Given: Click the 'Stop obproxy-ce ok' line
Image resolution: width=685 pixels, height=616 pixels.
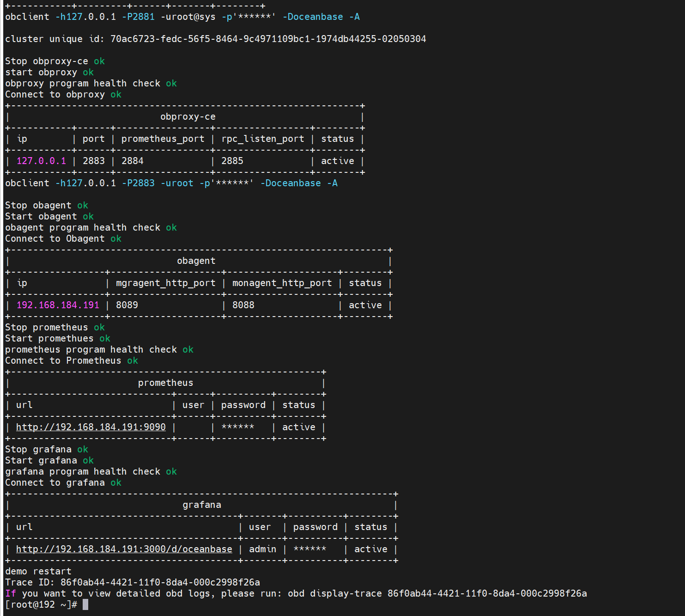Looking at the screenshot, I should 55,61.
